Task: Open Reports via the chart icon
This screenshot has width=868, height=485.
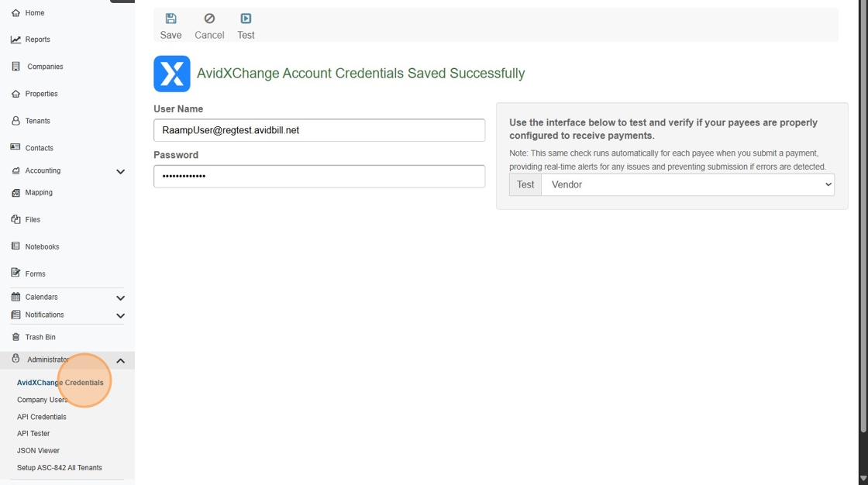Action: (x=15, y=40)
